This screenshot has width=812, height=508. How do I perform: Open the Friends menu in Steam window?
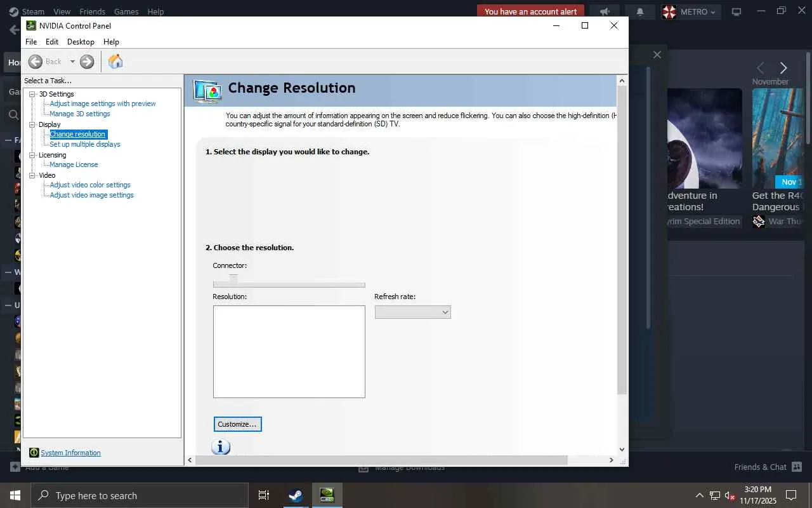click(92, 11)
